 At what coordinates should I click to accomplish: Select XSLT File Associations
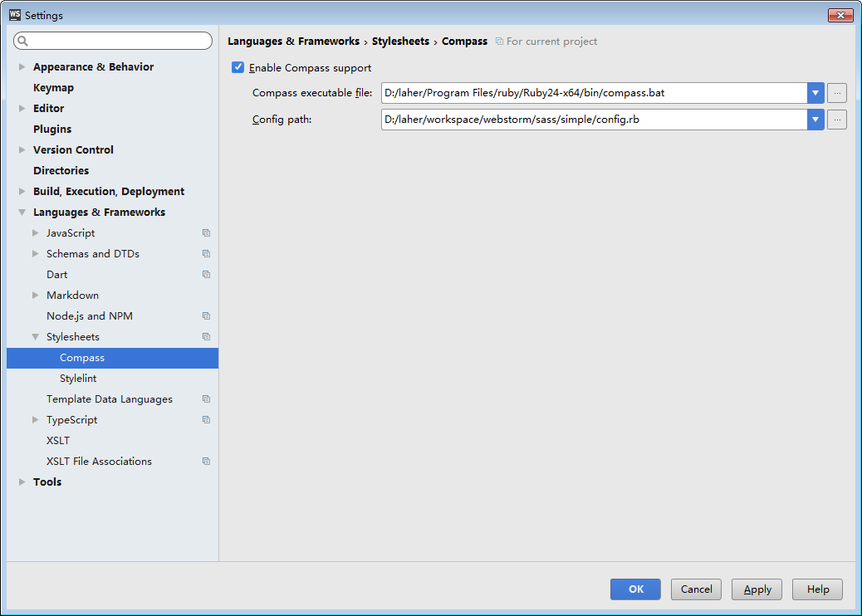tap(99, 462)
